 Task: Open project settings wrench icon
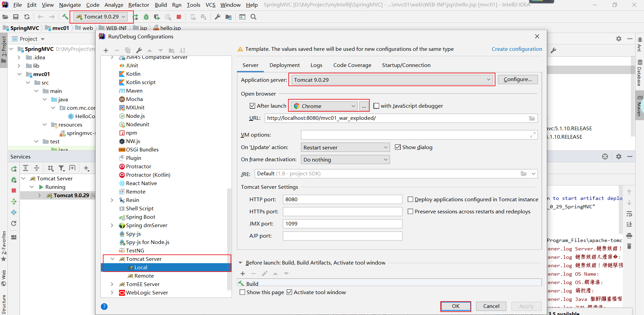(x=217, y=17)
